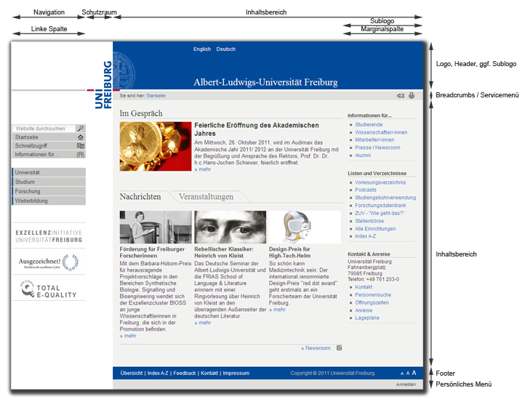Switch to the Nachrichten tab
Image resolution: width=525 pixels, height=420 pixels.
click(140, 196)
